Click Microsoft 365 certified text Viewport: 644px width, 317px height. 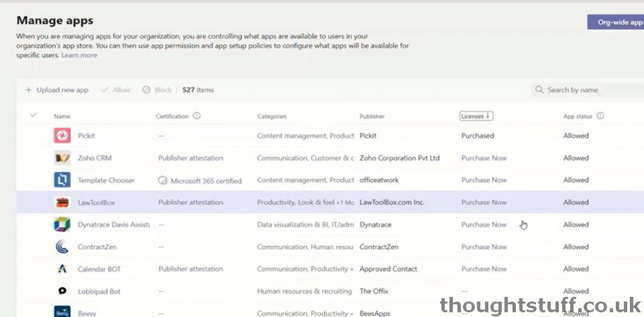pos(206,181)
